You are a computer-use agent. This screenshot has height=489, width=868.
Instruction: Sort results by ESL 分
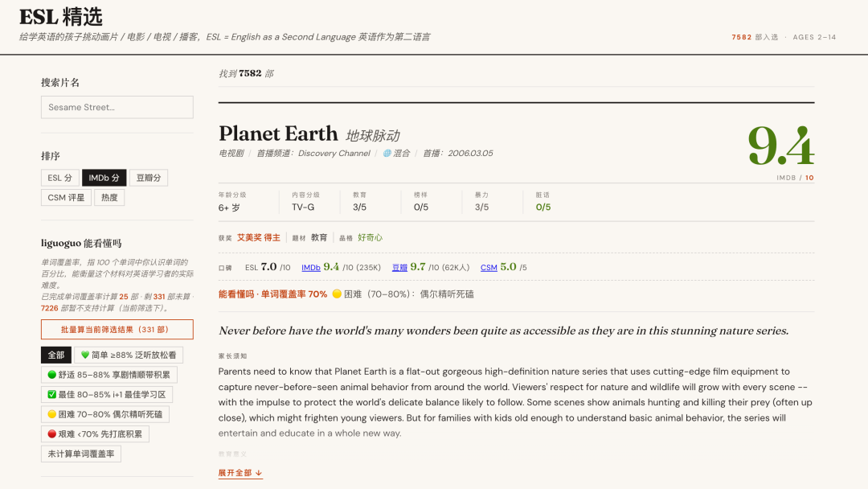[x=59, y=178]
